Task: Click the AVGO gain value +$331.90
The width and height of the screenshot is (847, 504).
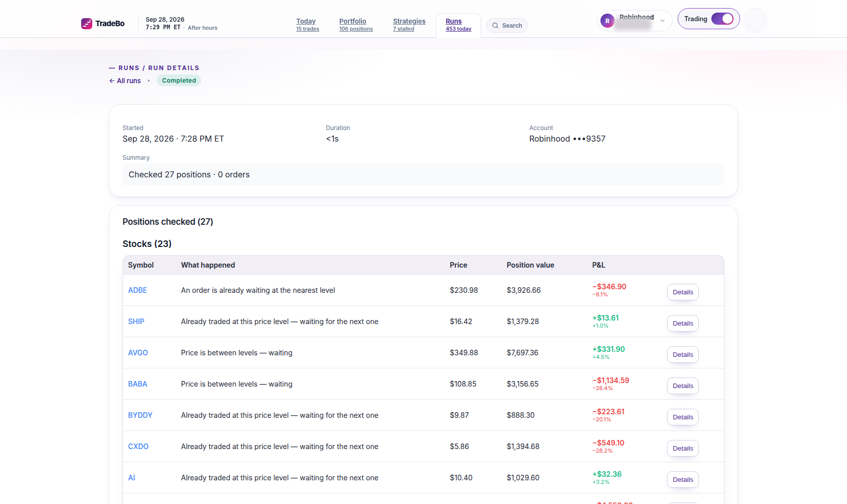Action: [609, 349]
